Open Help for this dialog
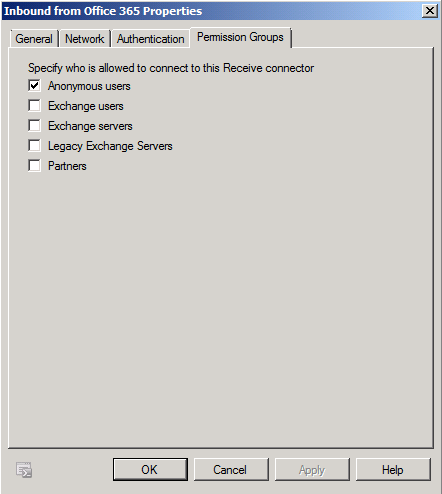 (x=393, y=469)
